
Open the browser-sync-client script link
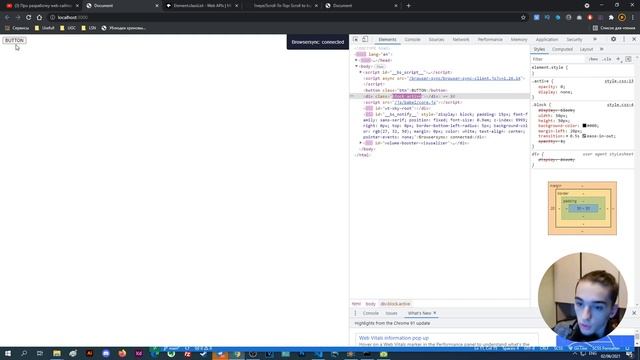coord(465,78)
